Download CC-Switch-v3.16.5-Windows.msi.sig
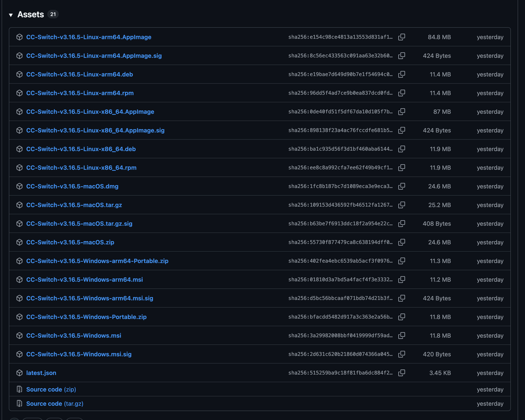 coord(79,354)
